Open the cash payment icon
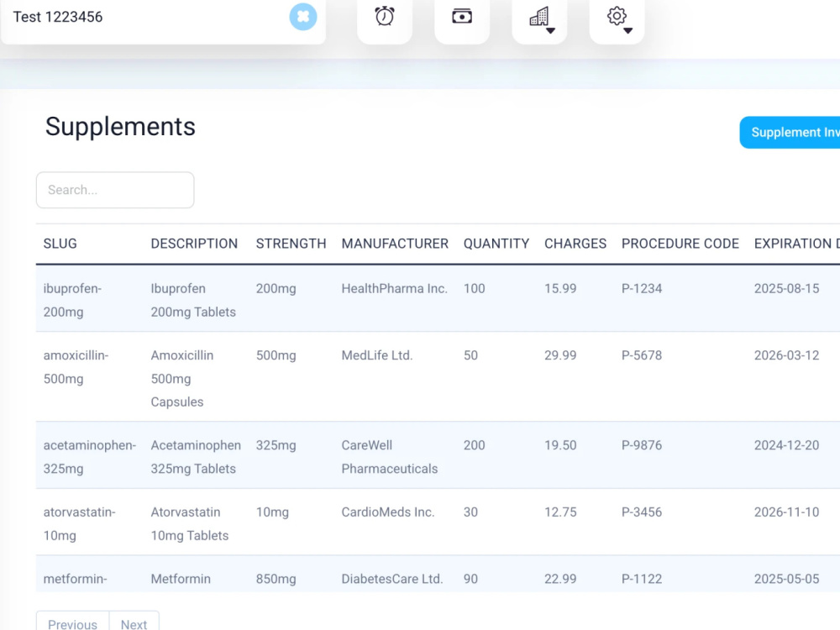The image size is (840, 630). [462, 17]
